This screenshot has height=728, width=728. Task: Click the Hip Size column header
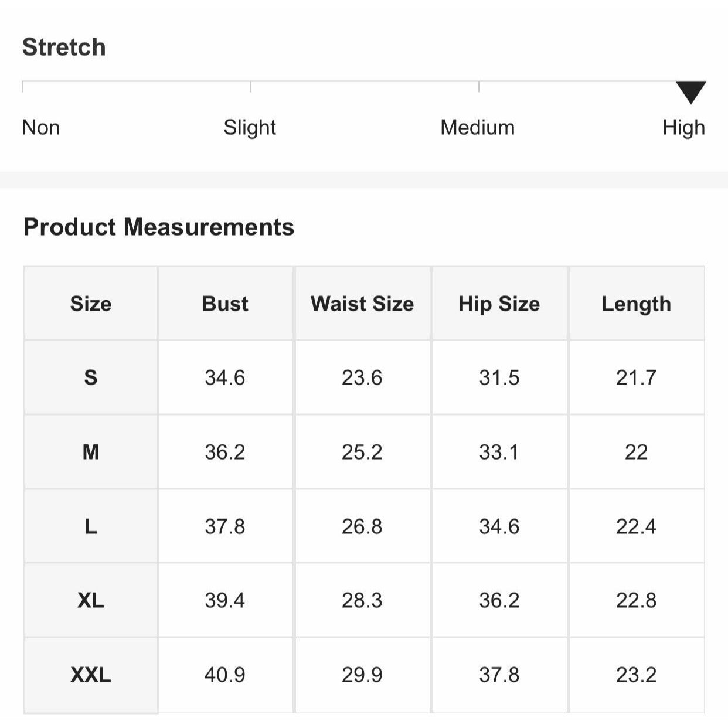[499, 304]
